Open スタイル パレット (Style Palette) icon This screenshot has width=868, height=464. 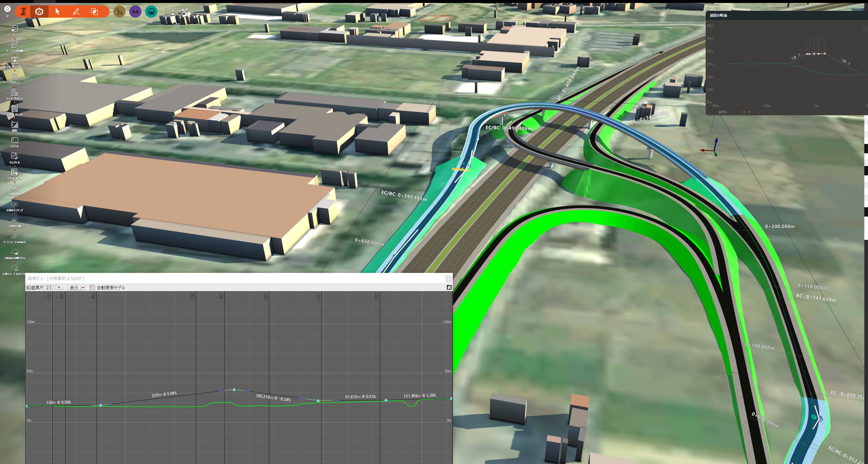(x=14, y=109)
